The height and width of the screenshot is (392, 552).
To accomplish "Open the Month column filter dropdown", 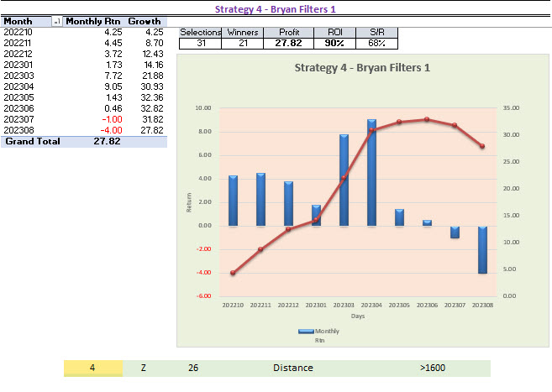I will [x=56, y=21].
